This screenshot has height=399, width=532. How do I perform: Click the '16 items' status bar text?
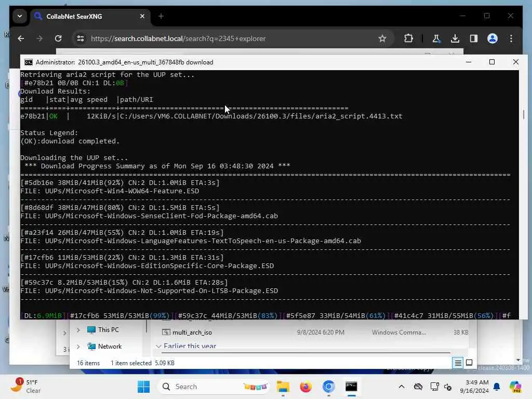(x=88, y=363)
